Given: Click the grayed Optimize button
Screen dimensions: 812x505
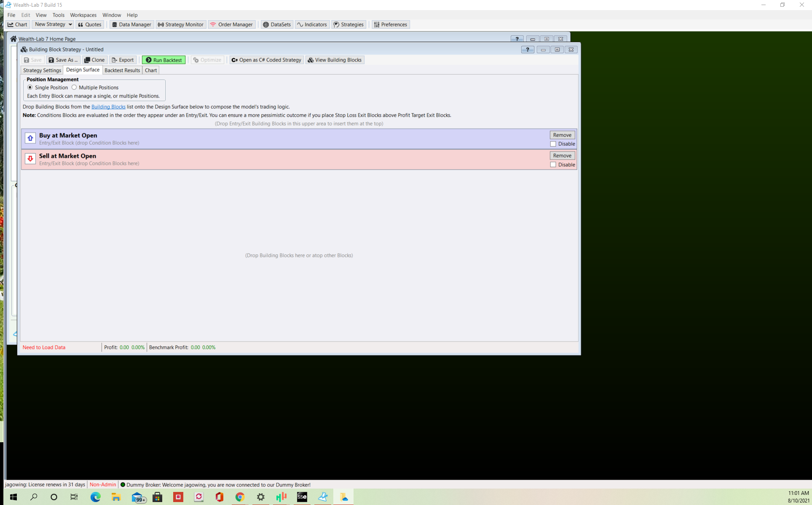Looking at the screenshot, I should [x=207, y=60].
